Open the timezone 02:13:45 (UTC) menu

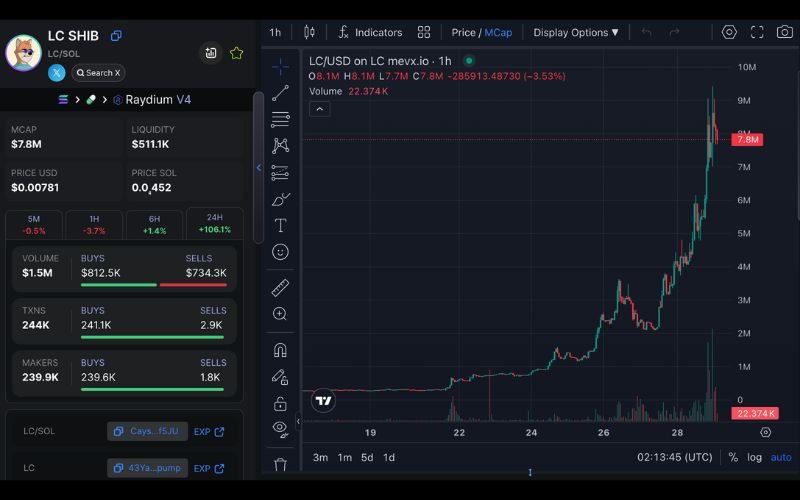(x=674, y=457)
